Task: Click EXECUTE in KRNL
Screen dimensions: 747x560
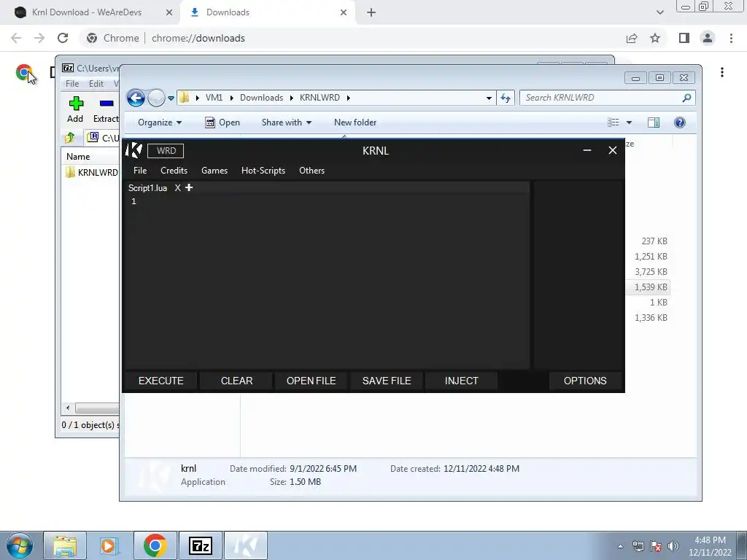Action: 161,381
